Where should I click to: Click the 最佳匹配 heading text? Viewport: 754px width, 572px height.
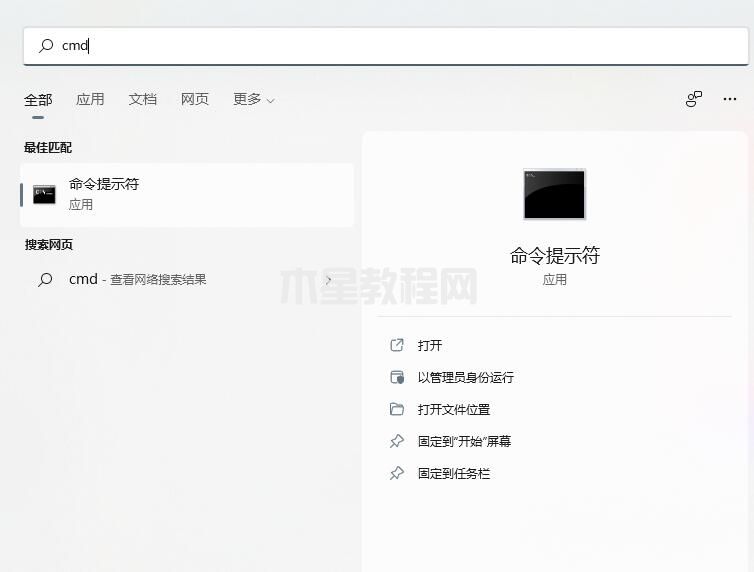(x=48, y=148)
